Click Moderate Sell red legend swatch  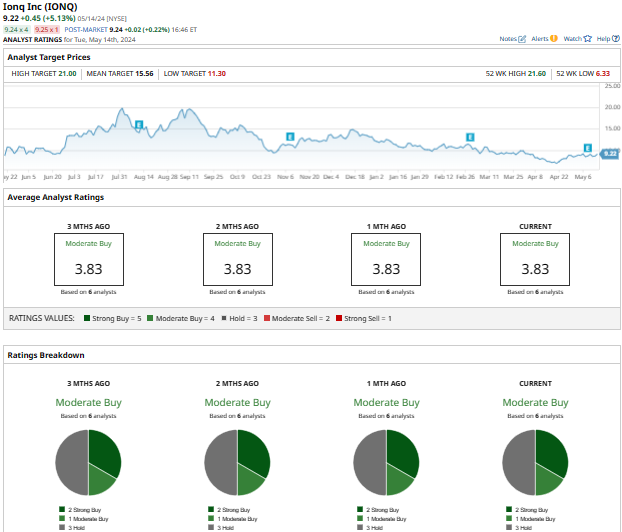click(267, 318)
